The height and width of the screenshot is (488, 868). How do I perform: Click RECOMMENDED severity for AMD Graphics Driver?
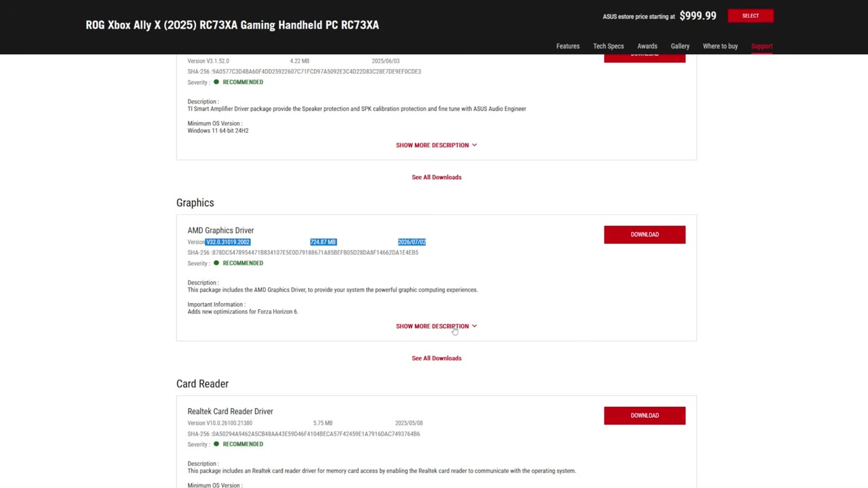coord(243,263)
